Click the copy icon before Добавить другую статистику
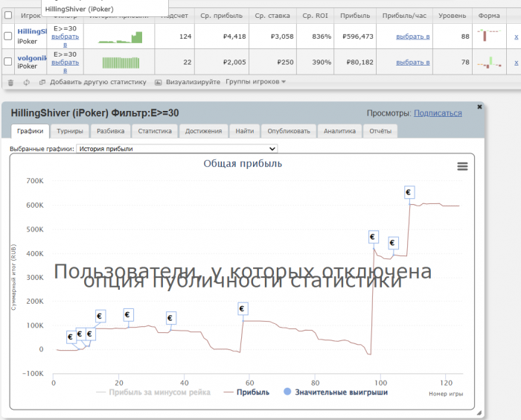This screenshot has width=521, height=420. click(x=42, y=82)
